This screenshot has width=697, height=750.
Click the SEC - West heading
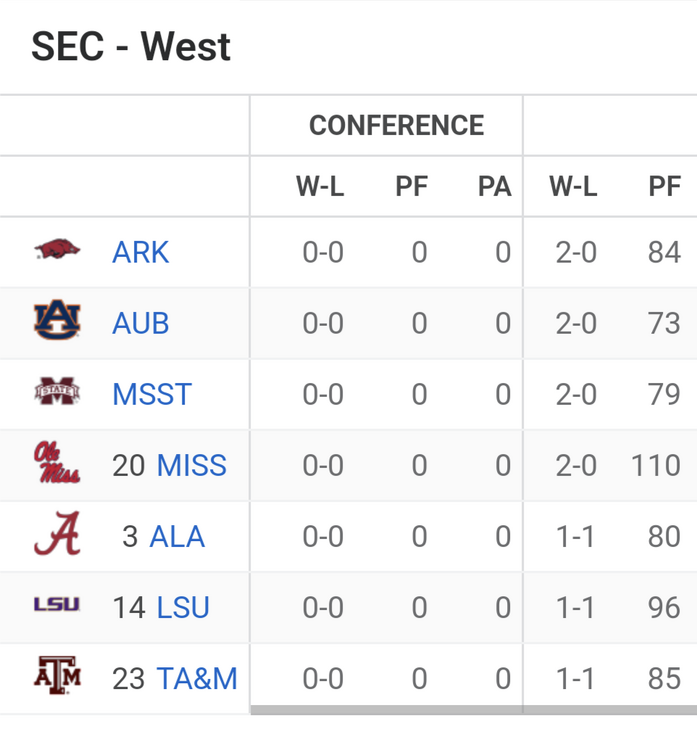(131, 47)
